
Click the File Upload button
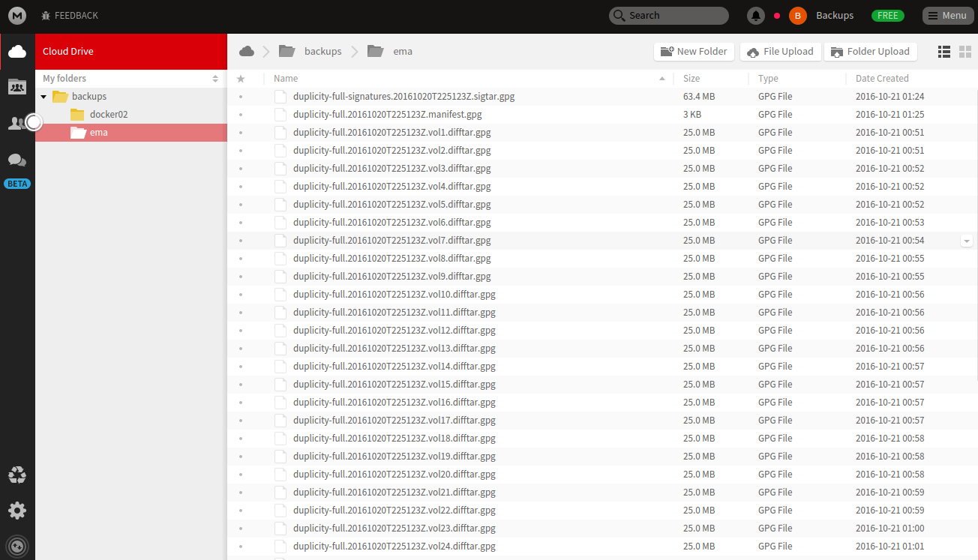point(780,52)
